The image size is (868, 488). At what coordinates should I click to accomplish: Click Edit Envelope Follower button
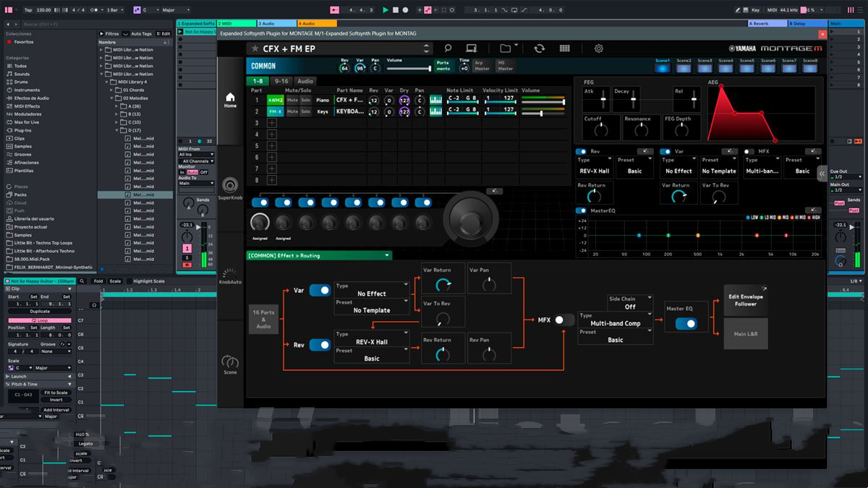[x=746, y=300]
